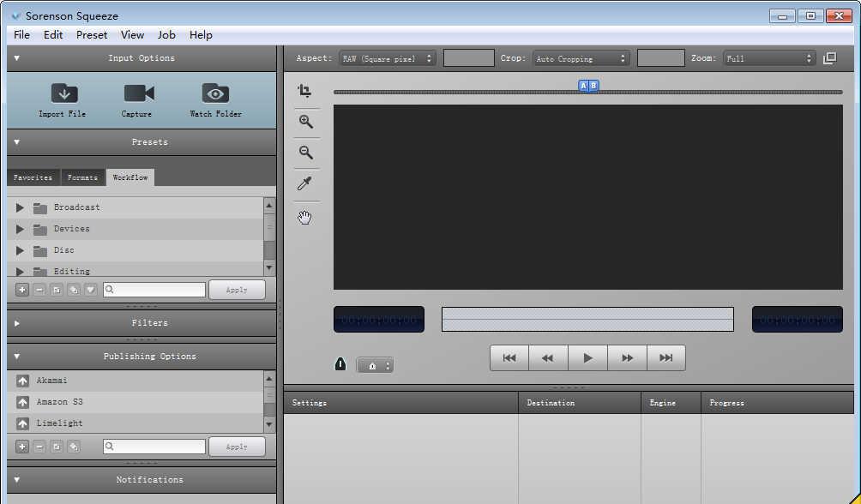
Task: Open the Edit menu
Action: (53, 34)
